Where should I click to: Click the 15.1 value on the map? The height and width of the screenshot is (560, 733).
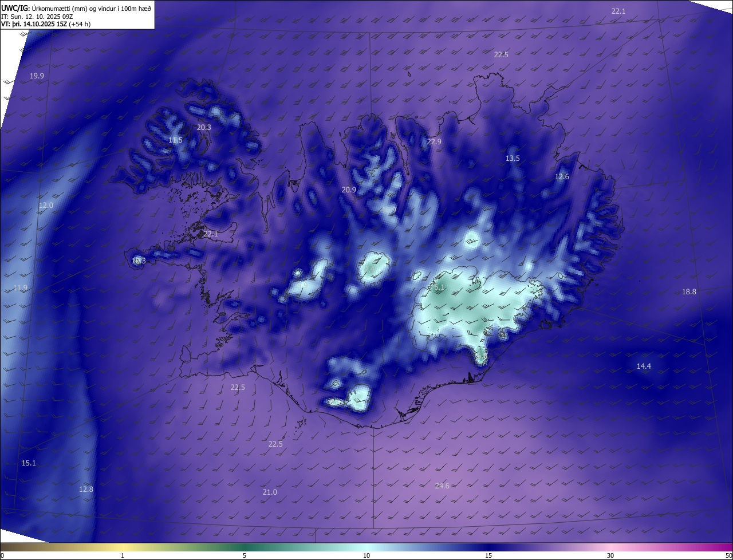29,463
